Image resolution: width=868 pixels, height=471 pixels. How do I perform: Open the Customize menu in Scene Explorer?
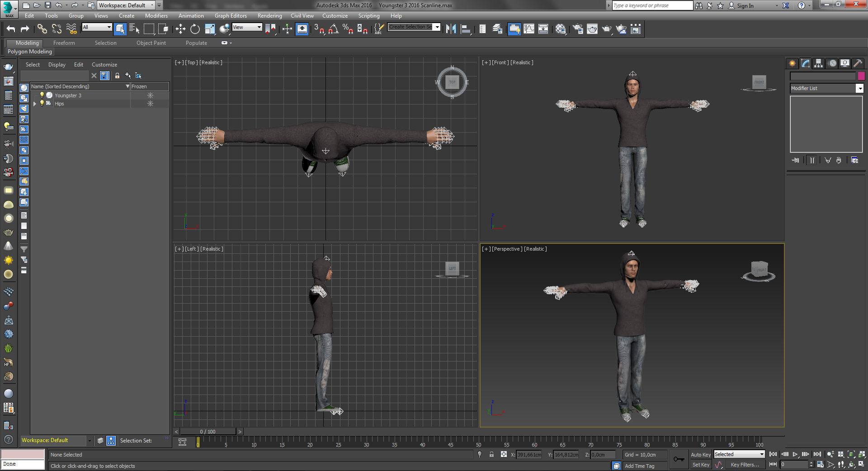(x=104, y=65)
